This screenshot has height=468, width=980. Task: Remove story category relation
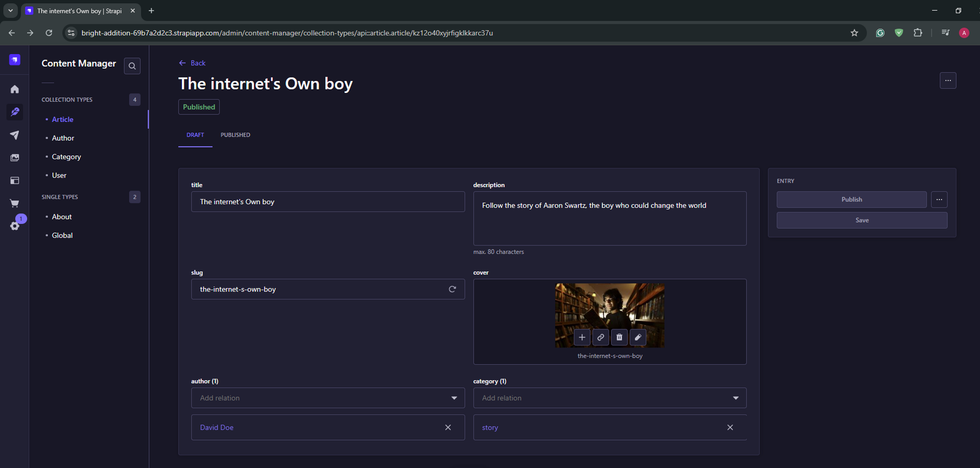coord(730,427)
